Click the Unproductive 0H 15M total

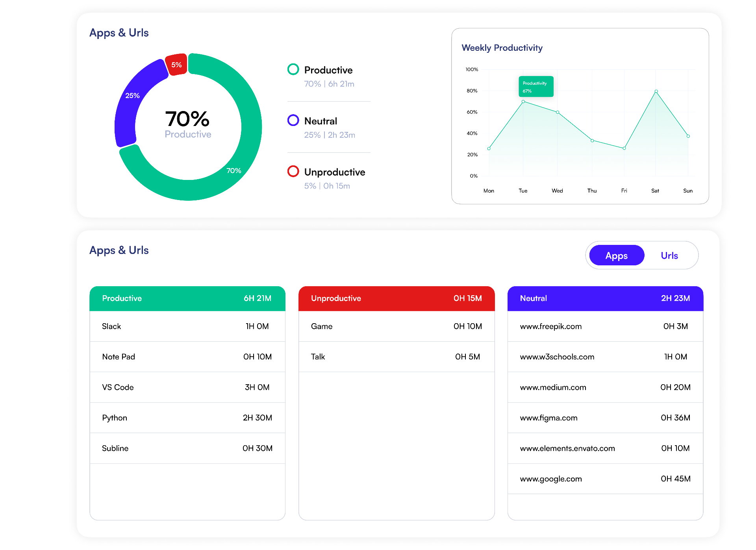[468, 298]
